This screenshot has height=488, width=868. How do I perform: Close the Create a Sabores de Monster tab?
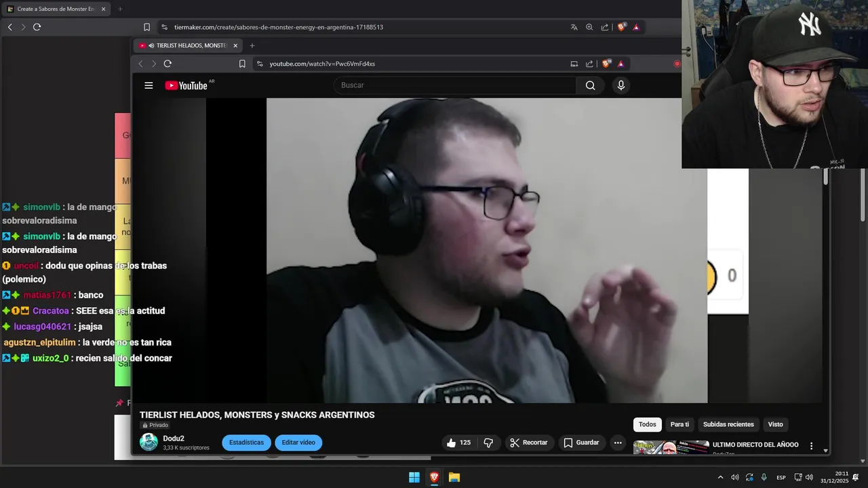click(x=103, y=9)
